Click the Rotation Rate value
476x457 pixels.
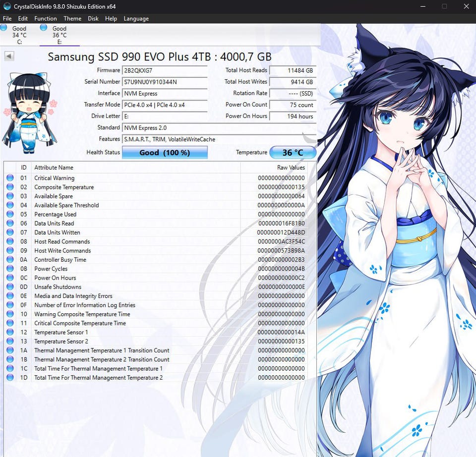pos(293,94)
